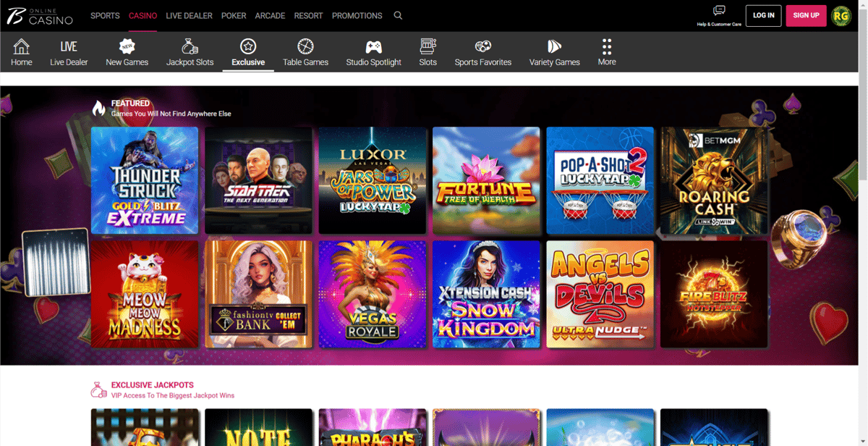Open Sports Favorites category
Screen dimensions: 868x446
coord(483,53)
